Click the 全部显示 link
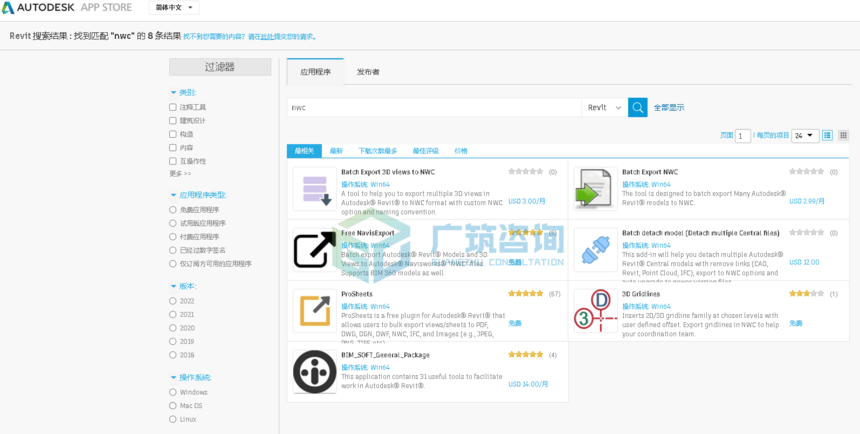860x434 pixels. tap(669, 108)
